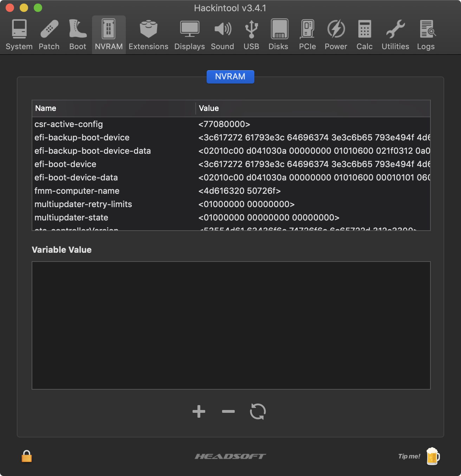Go to the Sound section
Viewport: 461px width, 476px height.
[x=222, y=35]
